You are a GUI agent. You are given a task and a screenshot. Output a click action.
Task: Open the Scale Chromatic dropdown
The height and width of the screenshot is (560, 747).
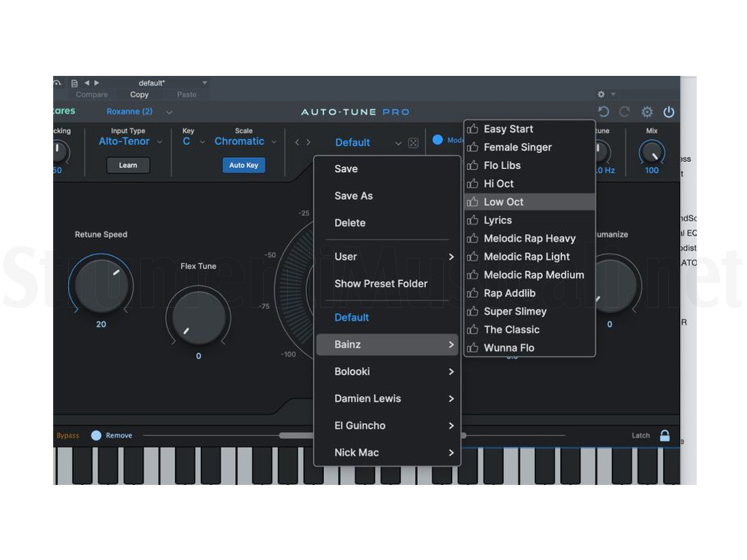tap(244, 141)
